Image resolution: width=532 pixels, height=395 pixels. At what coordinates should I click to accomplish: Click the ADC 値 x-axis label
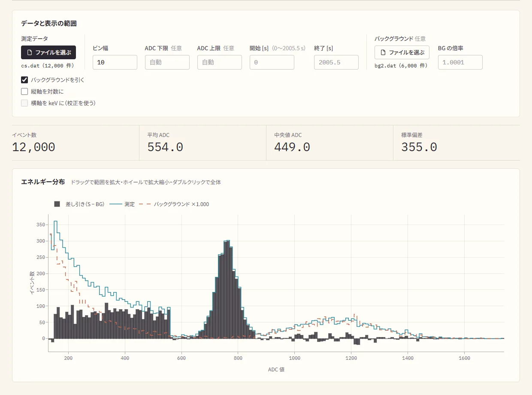pyautogui.click(x=276, y=369)
